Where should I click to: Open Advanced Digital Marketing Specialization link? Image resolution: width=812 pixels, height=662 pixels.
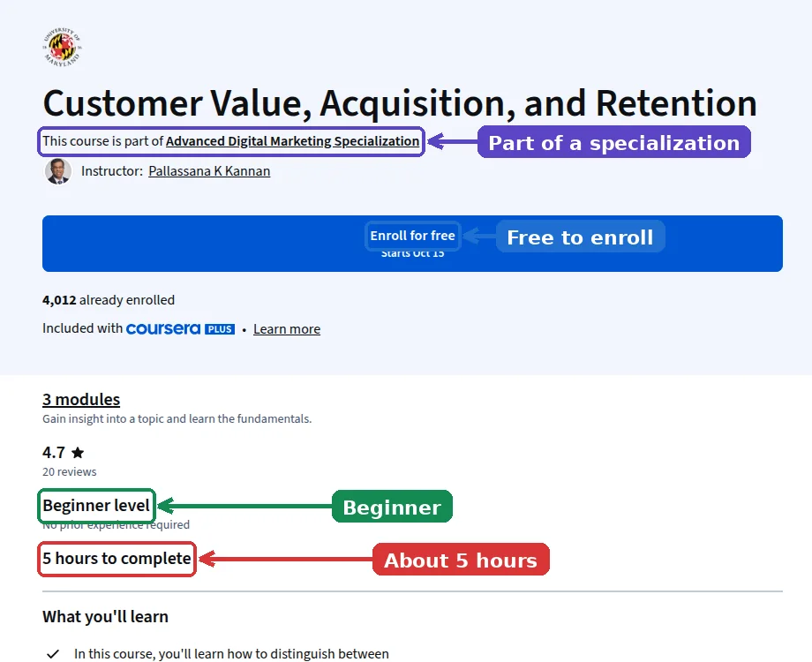tap(292, 141)
